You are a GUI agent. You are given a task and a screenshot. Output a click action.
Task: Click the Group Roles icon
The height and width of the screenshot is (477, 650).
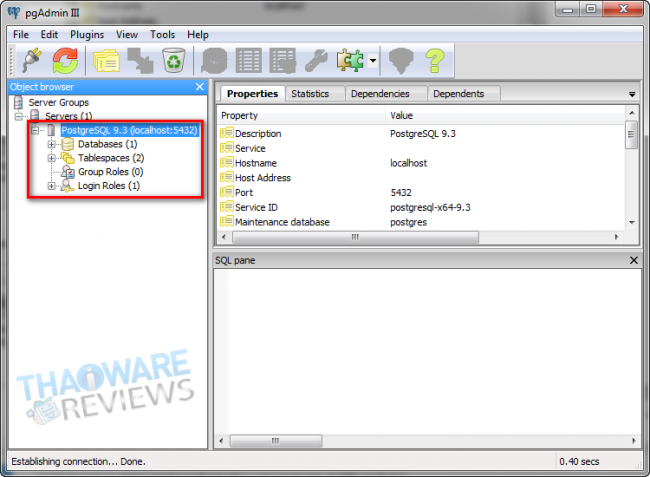coord(68,172)
